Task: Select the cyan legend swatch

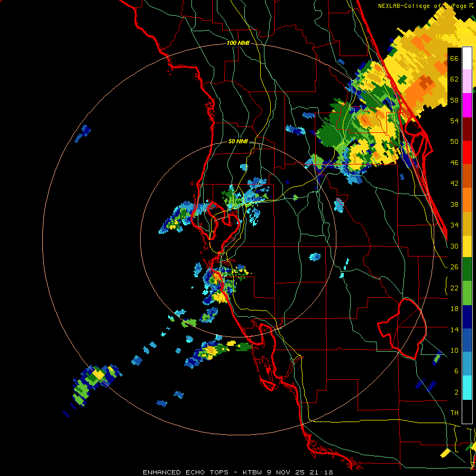Action: [x=467, y=388]
